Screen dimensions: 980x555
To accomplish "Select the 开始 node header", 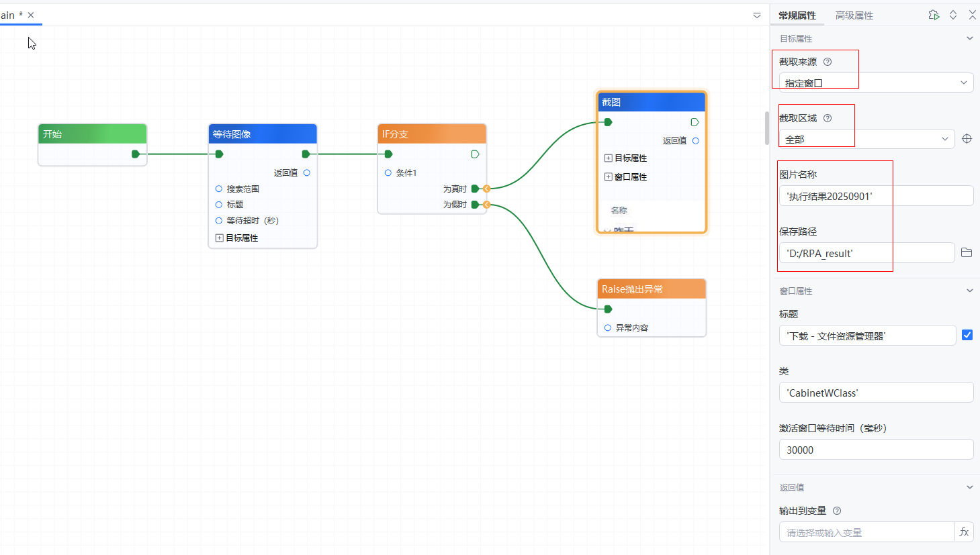I will tap(92, 134).
